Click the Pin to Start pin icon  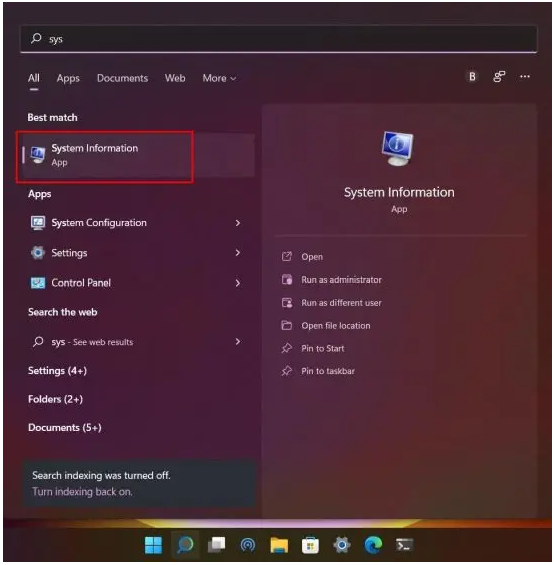coord(287,348)
